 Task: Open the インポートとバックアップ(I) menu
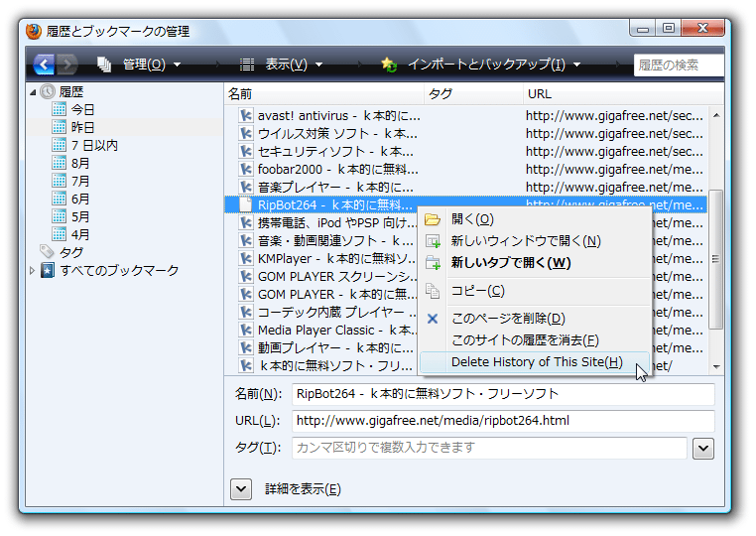[x=481, y=65]
